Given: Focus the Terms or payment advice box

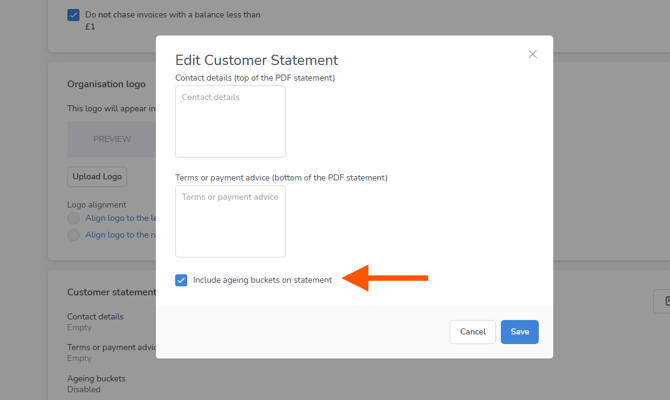Looking at the screenshot, I should point(230,221).
